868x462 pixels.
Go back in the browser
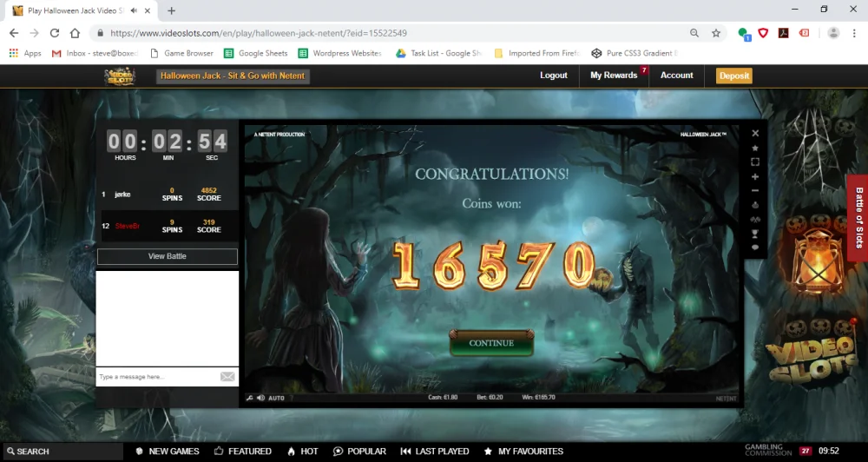(14, 33)
